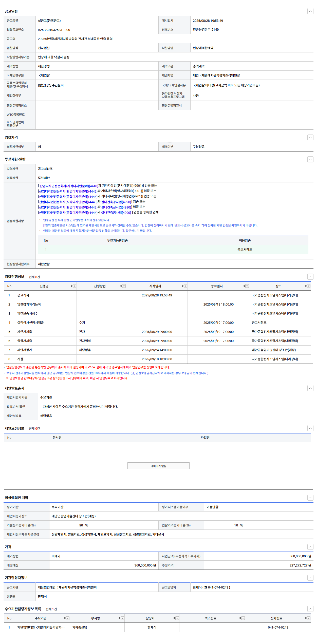Collapse the 입찰진행정보 section
316x644 pixels.
pyautogui.click(x=310, y=277)
